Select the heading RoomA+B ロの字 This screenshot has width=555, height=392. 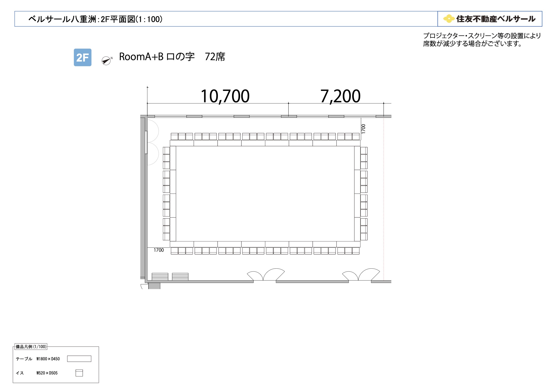pyautogui.click(x=157, y=57)
